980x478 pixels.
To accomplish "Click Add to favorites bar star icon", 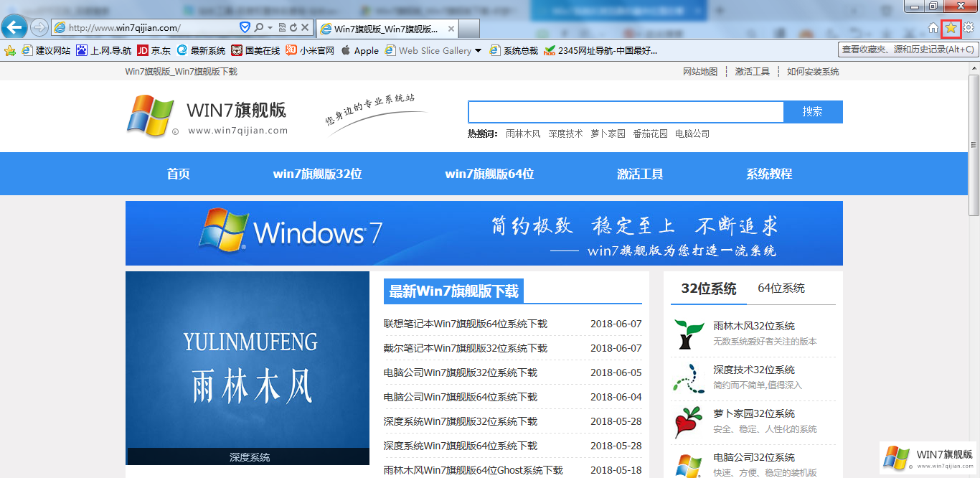I will tap(10, 50).
